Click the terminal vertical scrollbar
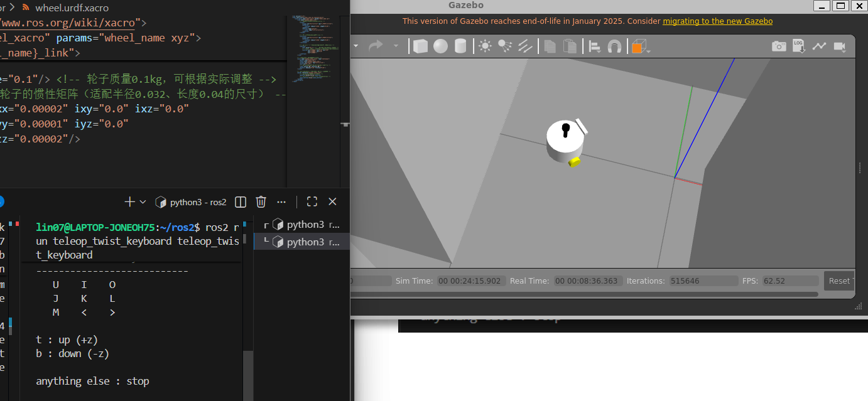The image size is (868, 401). click(x=248, y=375)
